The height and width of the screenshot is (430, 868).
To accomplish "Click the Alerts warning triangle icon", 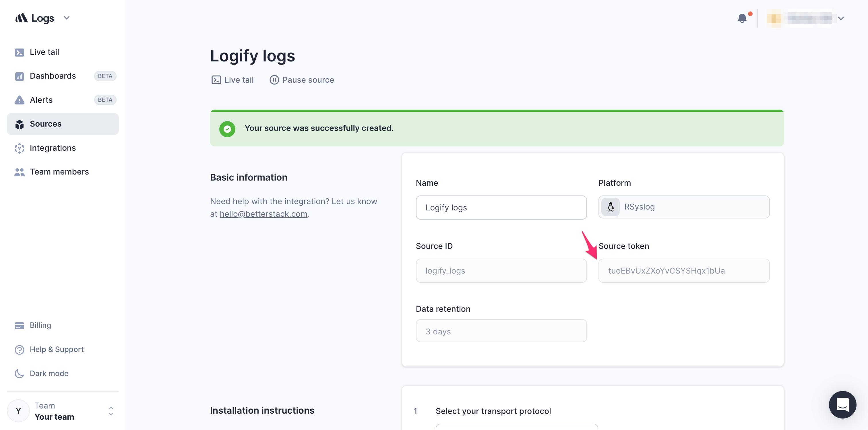I will (20, 100).
